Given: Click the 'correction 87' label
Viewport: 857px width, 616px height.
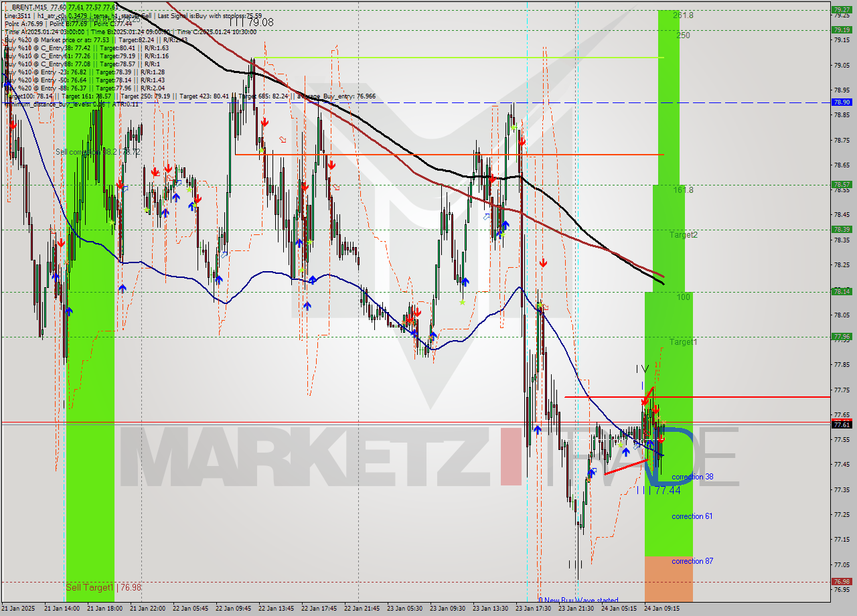Looking at the screenshot, I should (x=692, y=561).
